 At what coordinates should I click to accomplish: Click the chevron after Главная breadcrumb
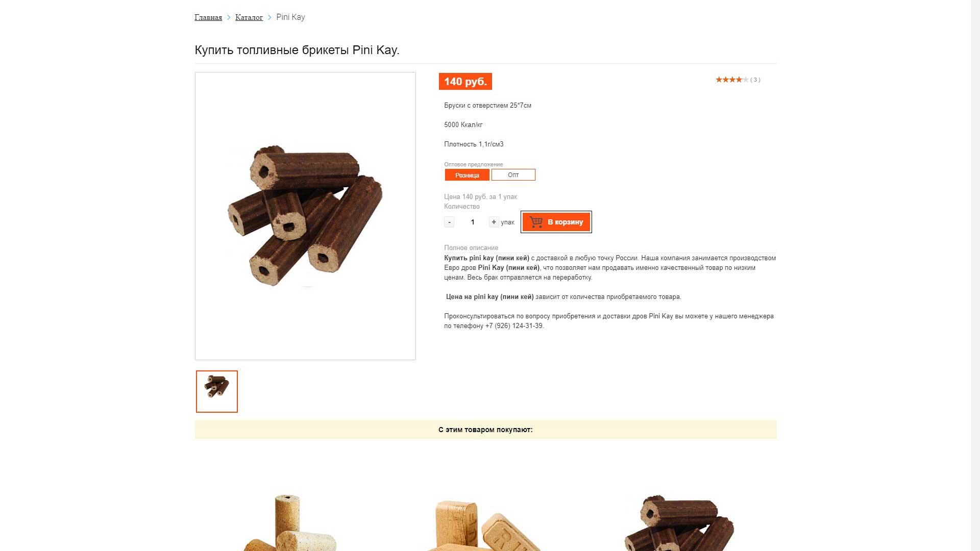click(229, 17)
